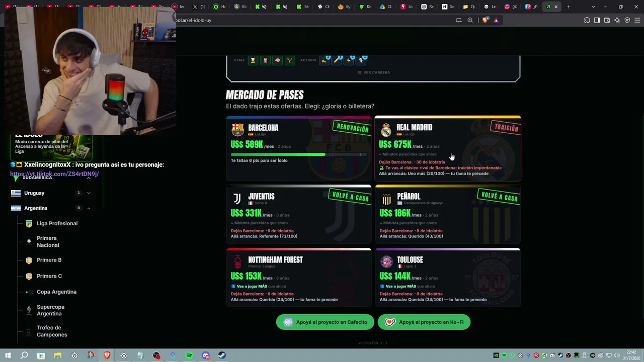The height and width of the screenshot is (362, 644).
Task: Switch to the 'Ky' browser tab
Action: click(344, 7)
